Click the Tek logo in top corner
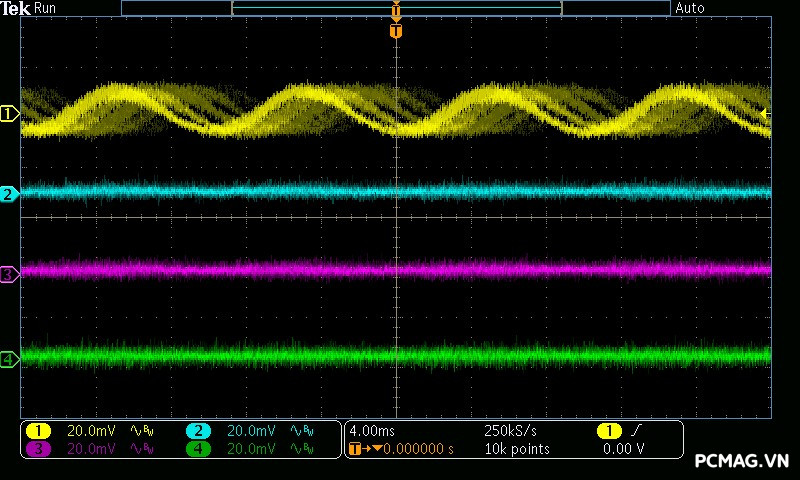Screen dimensions: 800x480 [17, 8]
